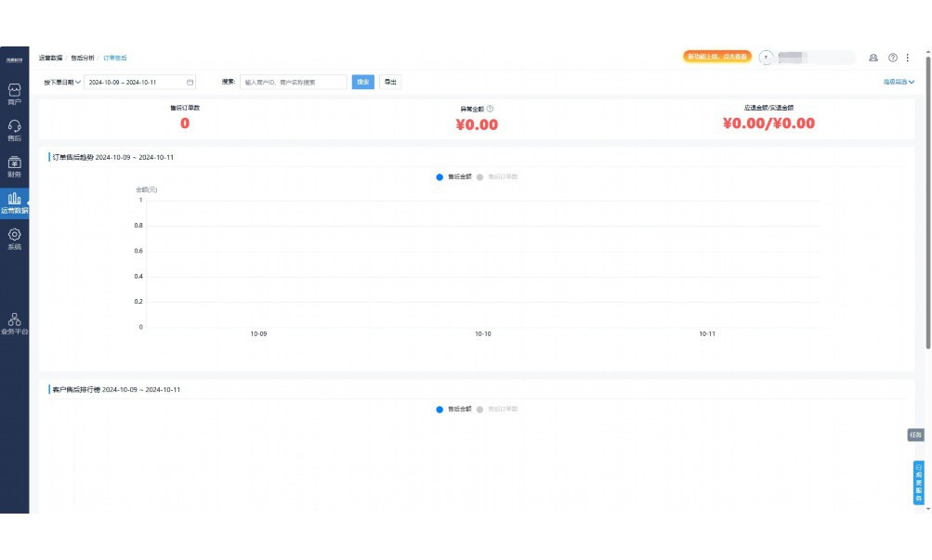Viewport: 932px width, 560px height.
Task: Open the 业务平台 sidebar icon
Action: 13,320
